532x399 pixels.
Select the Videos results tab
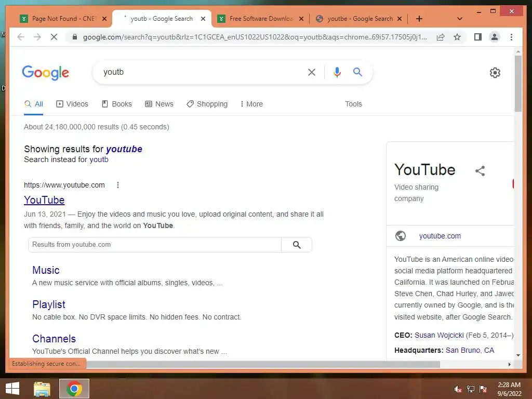point(72,104)
